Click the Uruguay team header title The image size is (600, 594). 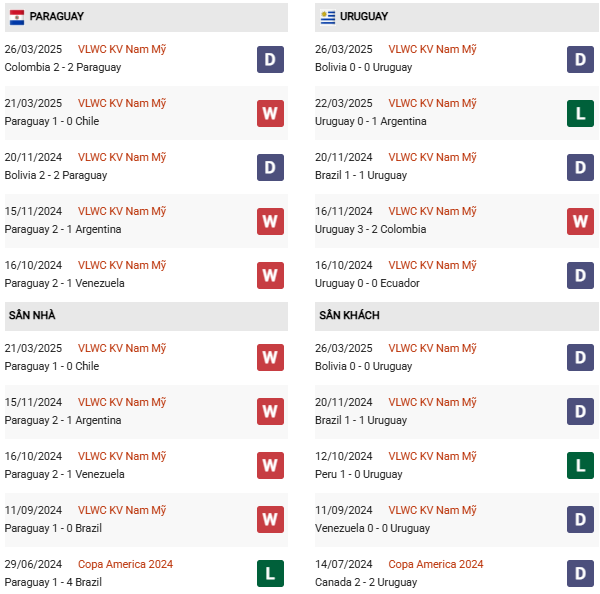coord(364,17)
